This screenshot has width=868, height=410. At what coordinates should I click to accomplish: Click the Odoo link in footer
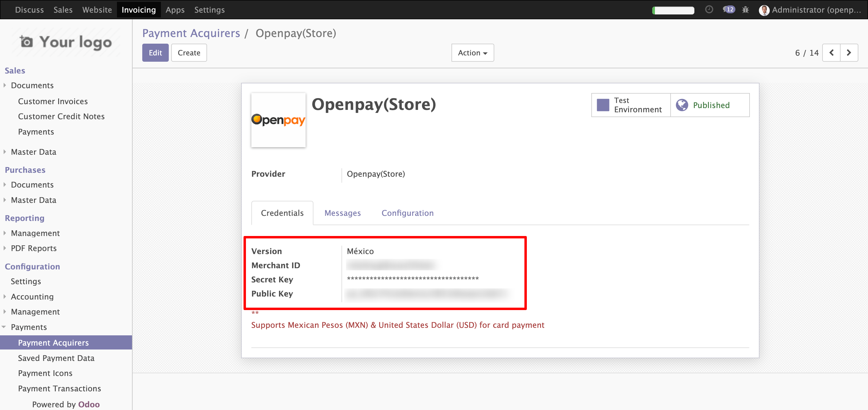[89, 404]
